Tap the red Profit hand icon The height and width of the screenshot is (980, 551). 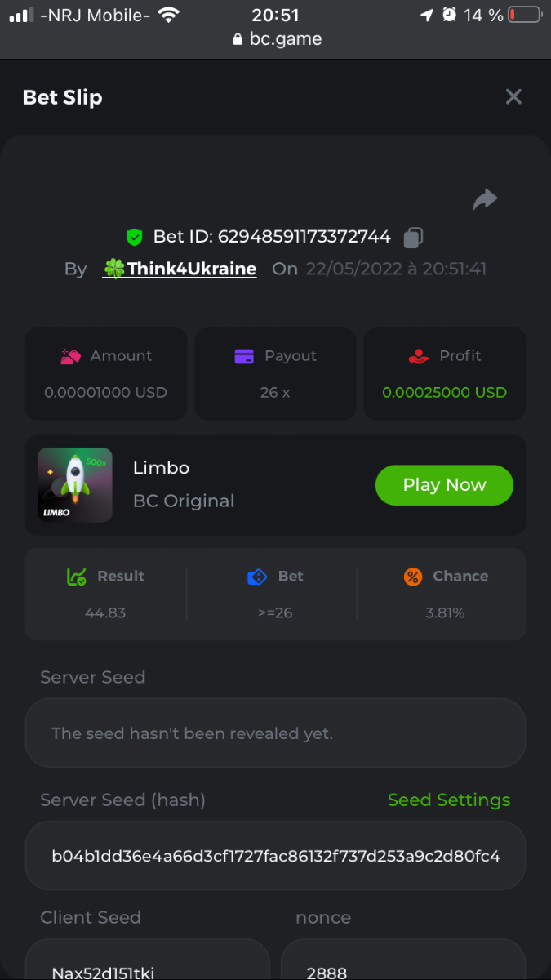418,356
